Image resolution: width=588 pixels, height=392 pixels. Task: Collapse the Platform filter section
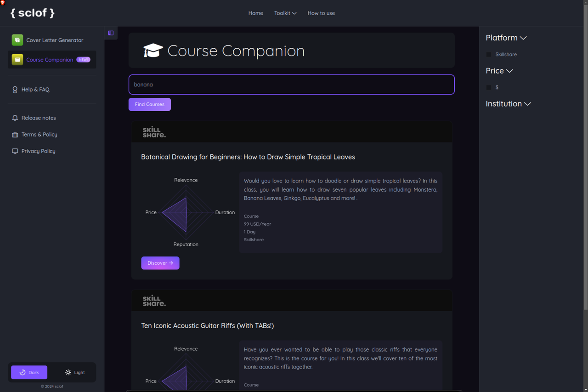(506, 38)
